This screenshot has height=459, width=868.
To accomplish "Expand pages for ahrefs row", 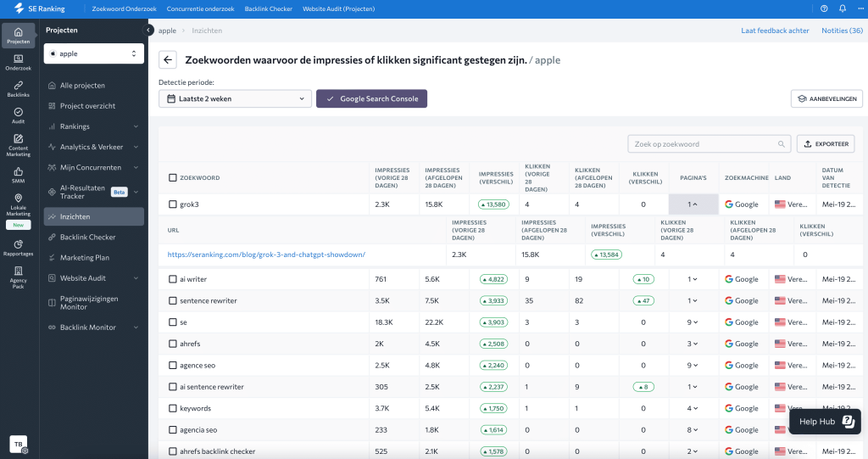I will click(x=693, y=344).
